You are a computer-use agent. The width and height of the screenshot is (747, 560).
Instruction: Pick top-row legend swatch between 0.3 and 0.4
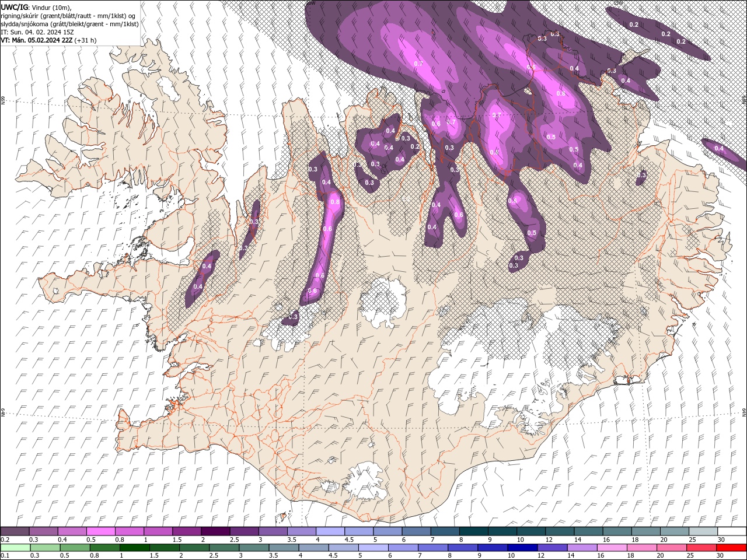43,531
